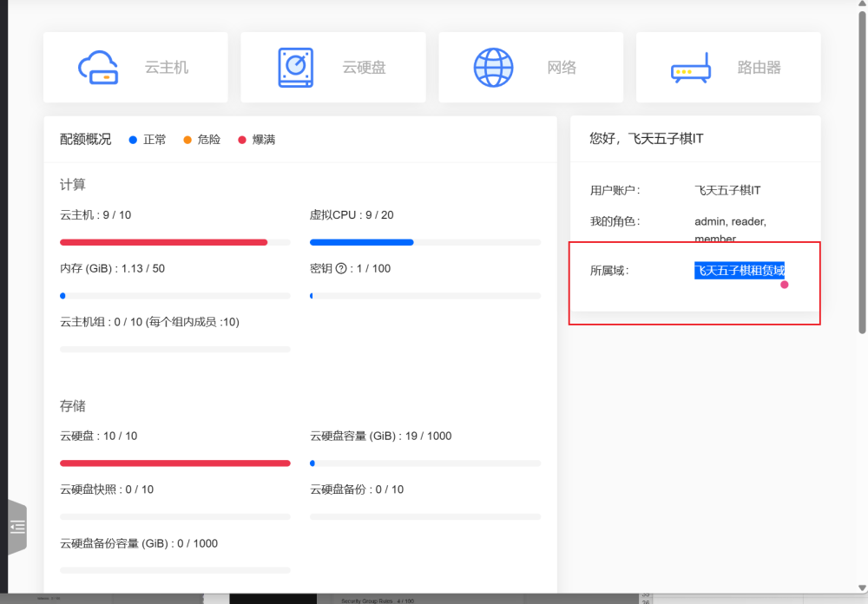Click the red 爆满 legend dot
The height and width of the screenshot is (604, 868).
(242, 140)
